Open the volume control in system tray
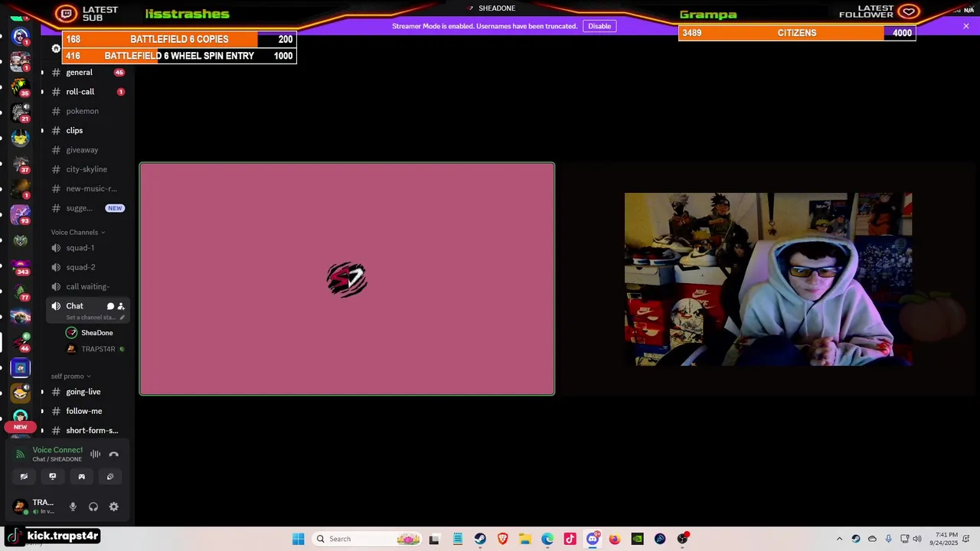980x551 pixels. [x=917, y=539]
